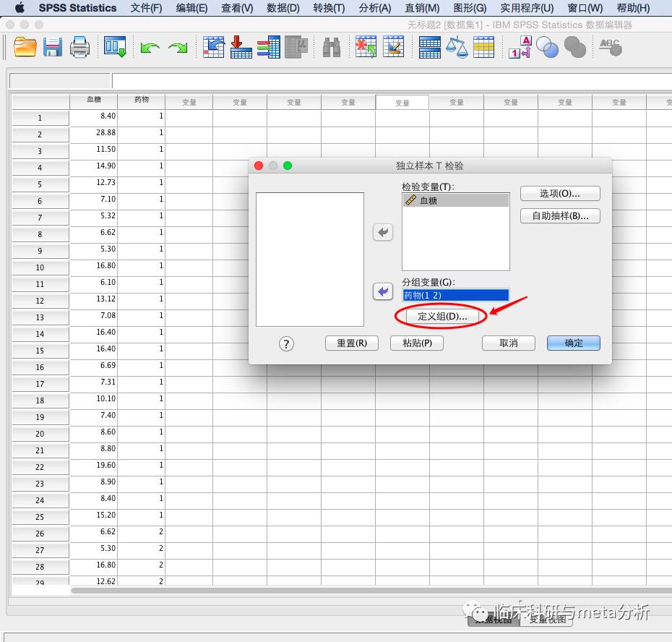Click the 定义组(D)... button
This screenshot has width=672, height=642.
(x=442, y=317)
